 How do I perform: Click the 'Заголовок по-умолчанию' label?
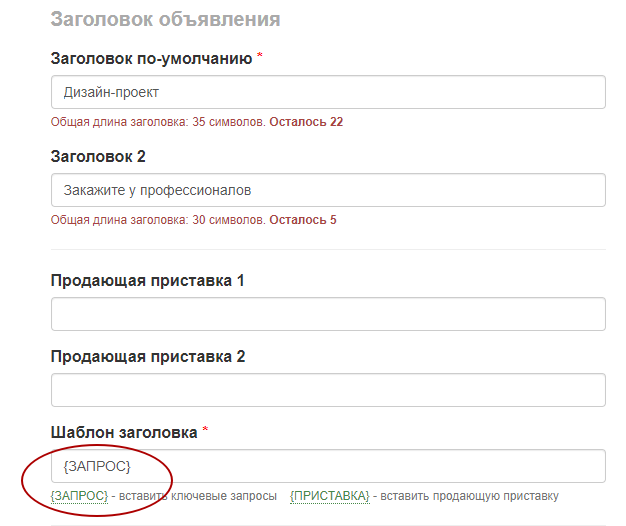tap(151, 59)
